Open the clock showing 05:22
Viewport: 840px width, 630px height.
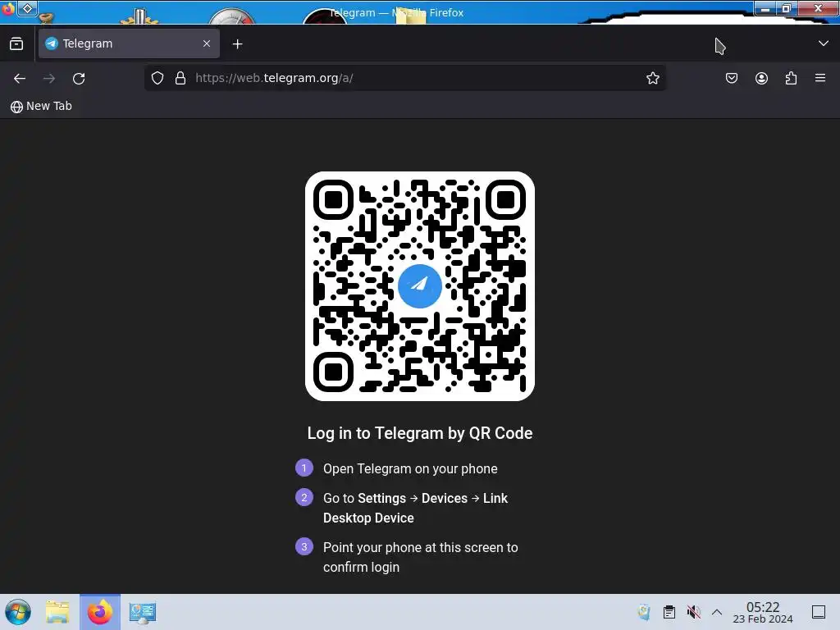[x=763, y=612]
